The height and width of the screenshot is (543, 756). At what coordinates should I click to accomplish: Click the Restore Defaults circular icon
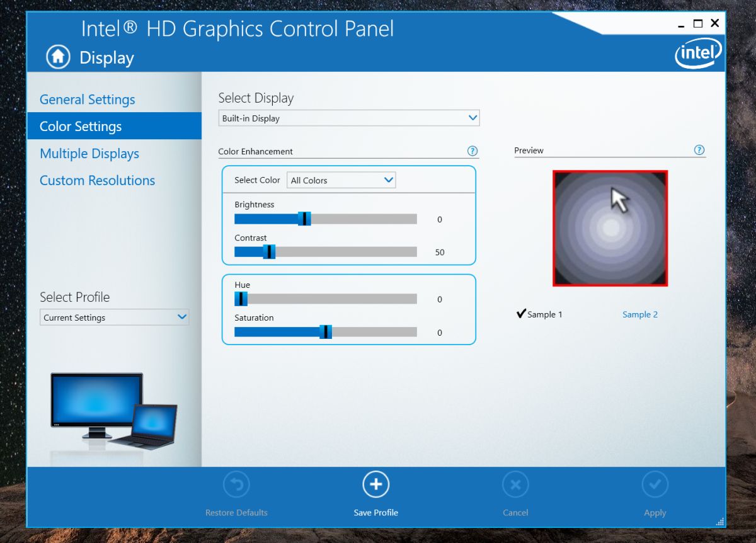pyautogui.click(x=236, y=484)
